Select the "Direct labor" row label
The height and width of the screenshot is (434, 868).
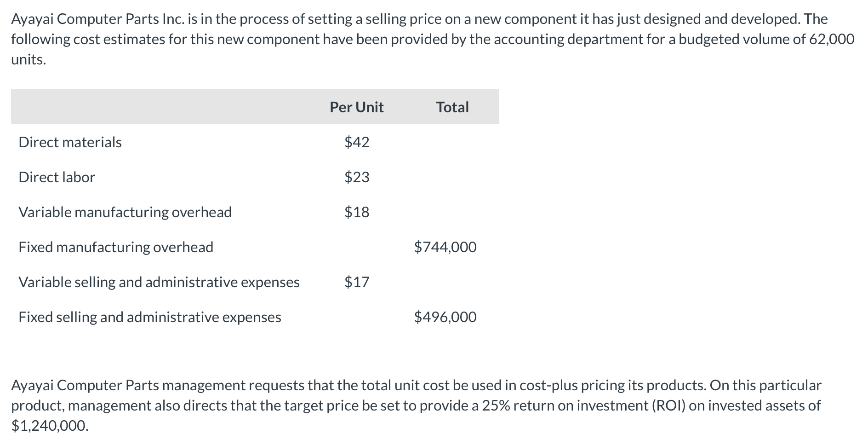(x=57, y=177)
